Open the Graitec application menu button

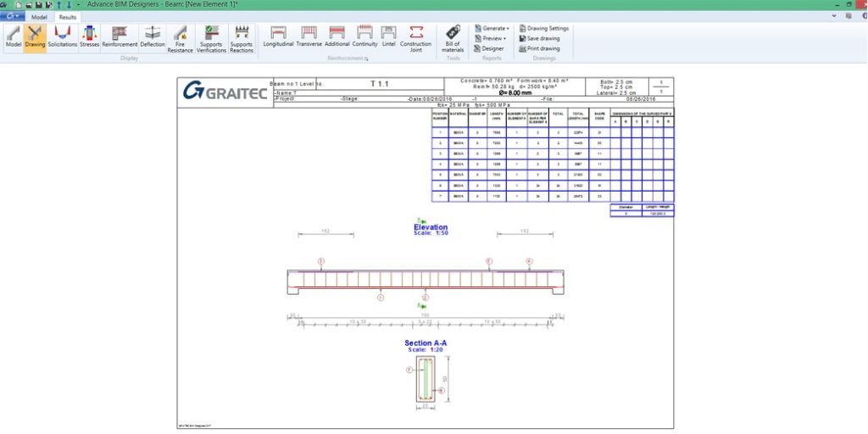coord(12,17)
